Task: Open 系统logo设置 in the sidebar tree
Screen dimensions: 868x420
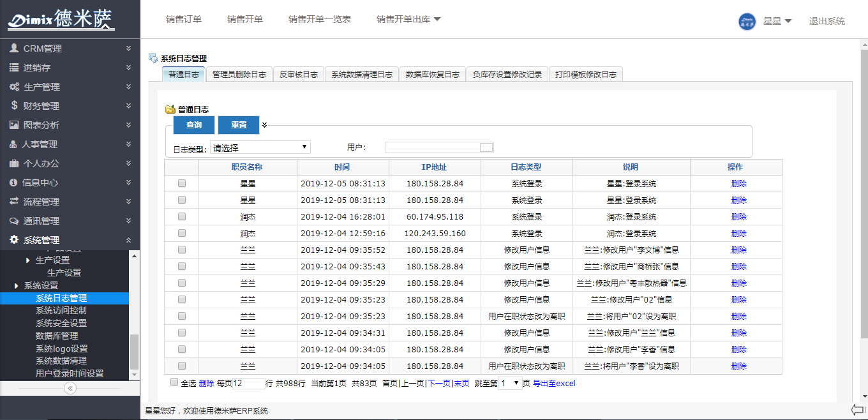Action: point(62,349)
